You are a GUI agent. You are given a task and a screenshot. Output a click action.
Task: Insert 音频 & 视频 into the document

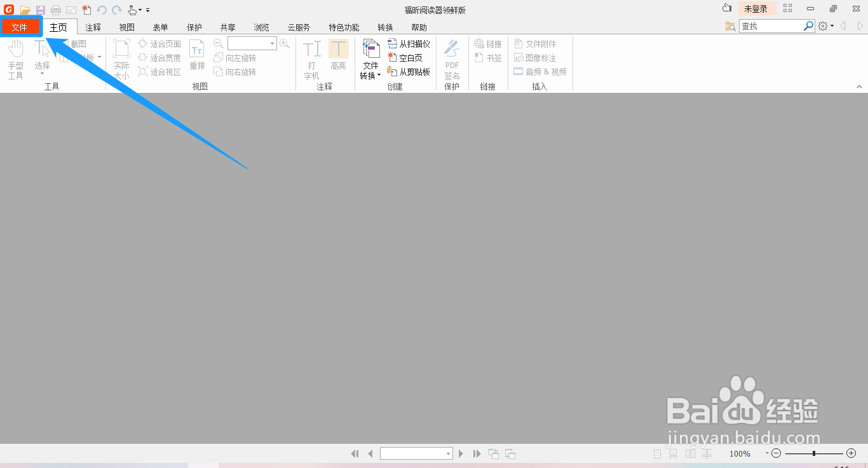pyautogui.click(x=539, y=71)
